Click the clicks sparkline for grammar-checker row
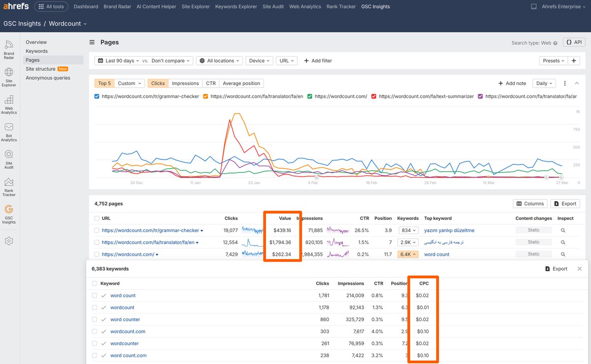Viewport: 591px width, 364px height. pyautogui.click(x=252, y=230)
